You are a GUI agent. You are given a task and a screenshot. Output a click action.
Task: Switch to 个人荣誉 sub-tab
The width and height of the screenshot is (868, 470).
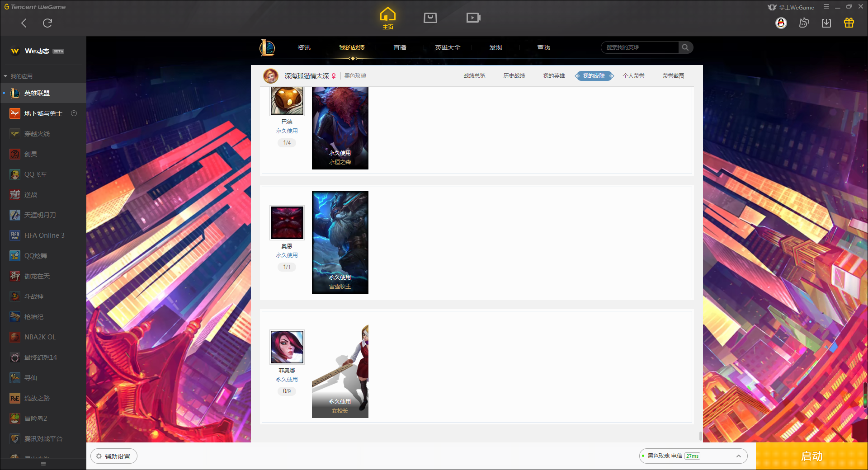click(634, 76)
